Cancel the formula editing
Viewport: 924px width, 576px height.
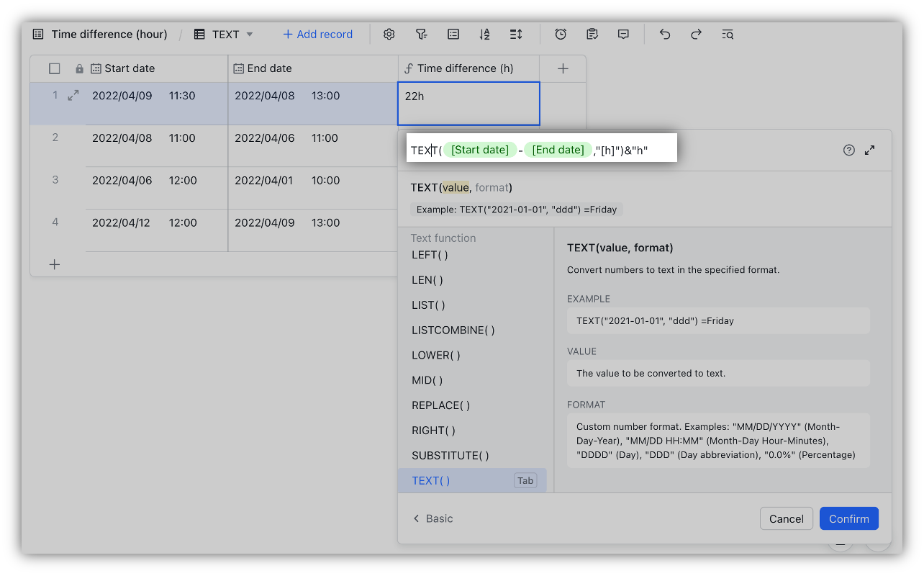[x=786, y=518]
